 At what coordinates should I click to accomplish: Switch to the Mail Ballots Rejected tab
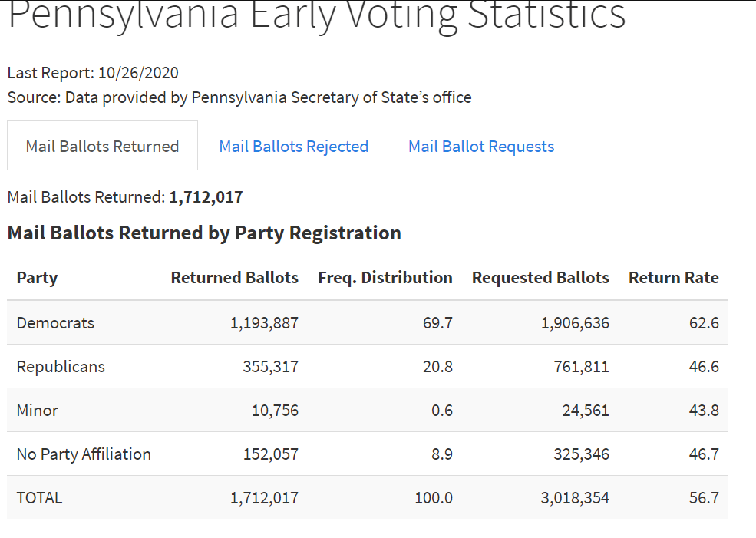click(x=293, y=146)
